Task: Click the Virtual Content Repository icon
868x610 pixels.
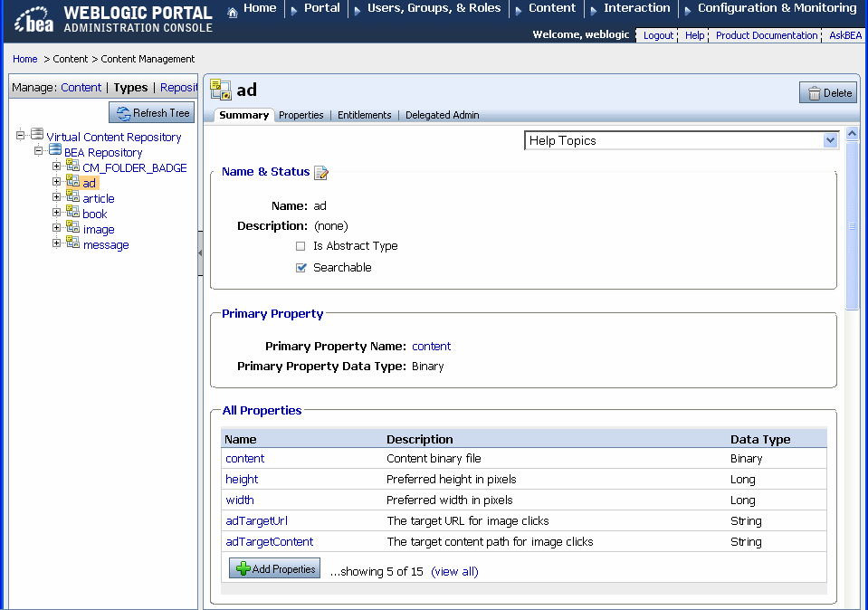Action: point(37,134)
